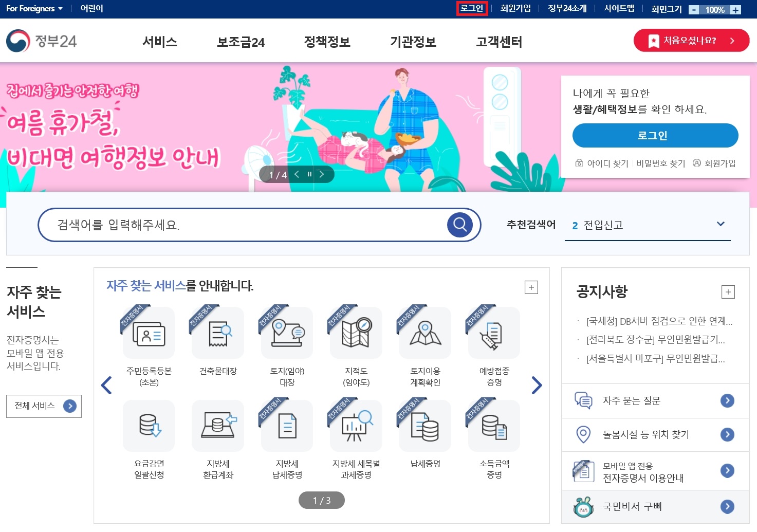Click the magnifier search button
This screenshot has height=532, width=757.
coord(460,225)
